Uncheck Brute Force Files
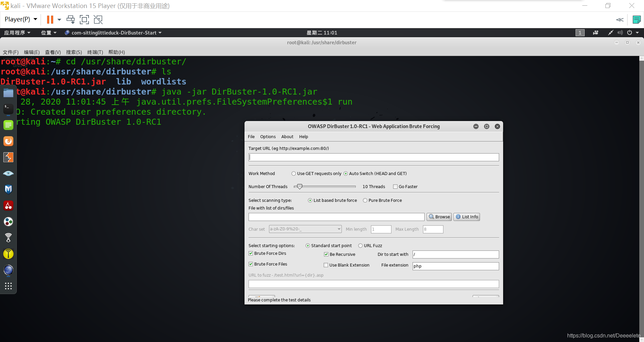 click(251, 264)
